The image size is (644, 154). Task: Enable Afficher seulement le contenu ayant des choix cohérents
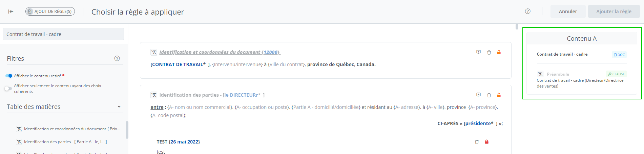[x=8, y=89]
